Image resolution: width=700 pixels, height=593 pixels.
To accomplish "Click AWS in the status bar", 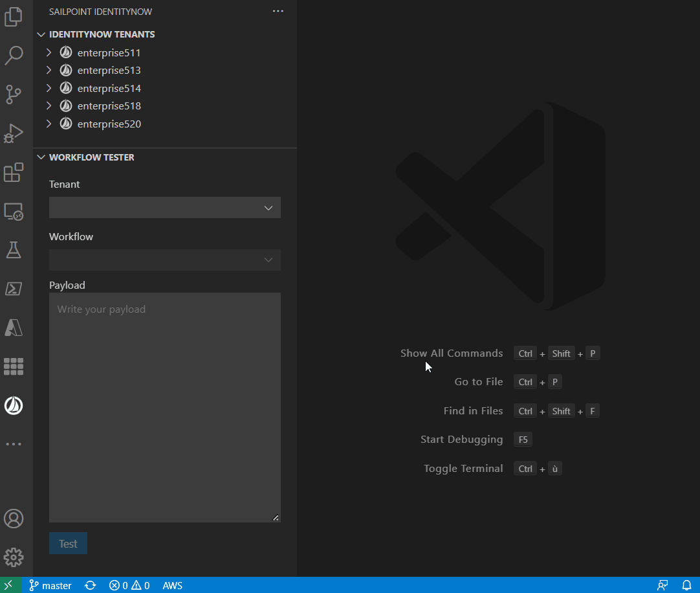I will pos(172,585).
